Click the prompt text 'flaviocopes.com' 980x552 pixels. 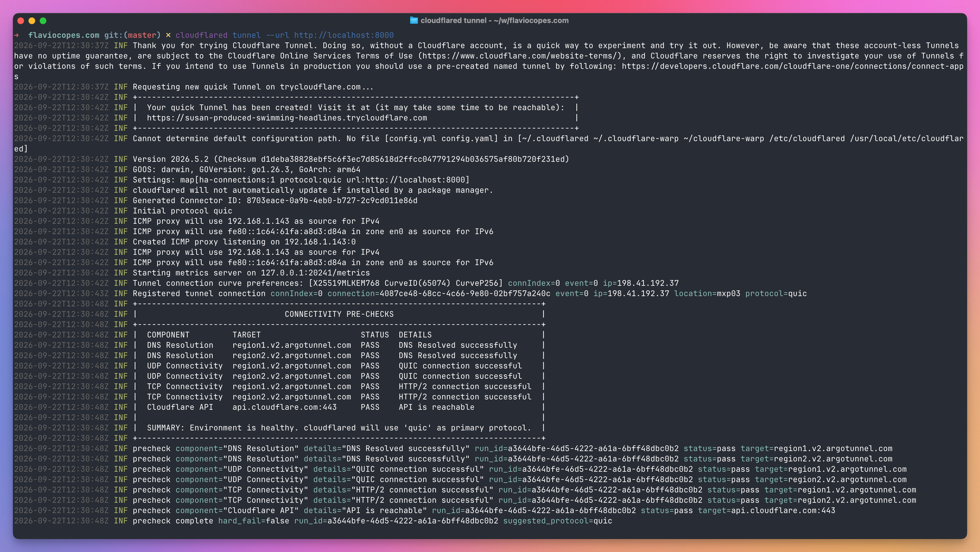coord(64,35)
